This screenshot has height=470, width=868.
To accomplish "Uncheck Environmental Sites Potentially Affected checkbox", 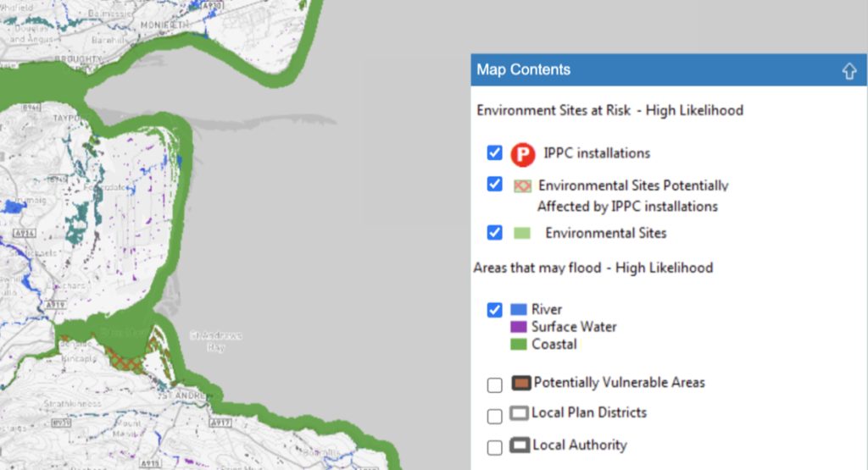I will [x=495, y=185].
